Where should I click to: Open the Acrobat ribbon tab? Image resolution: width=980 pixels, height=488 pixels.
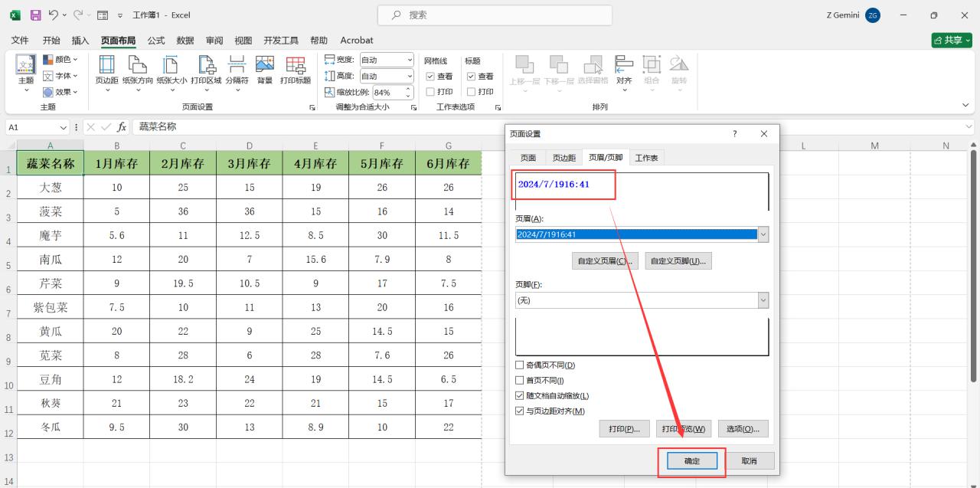coord(357,40)
